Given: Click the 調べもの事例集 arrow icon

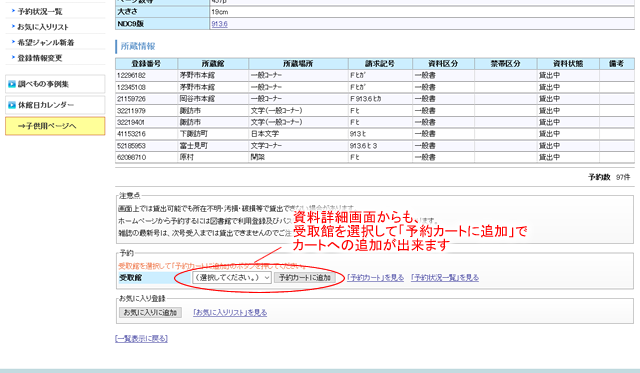Looking at the screenshot, I should pos(12,84).
